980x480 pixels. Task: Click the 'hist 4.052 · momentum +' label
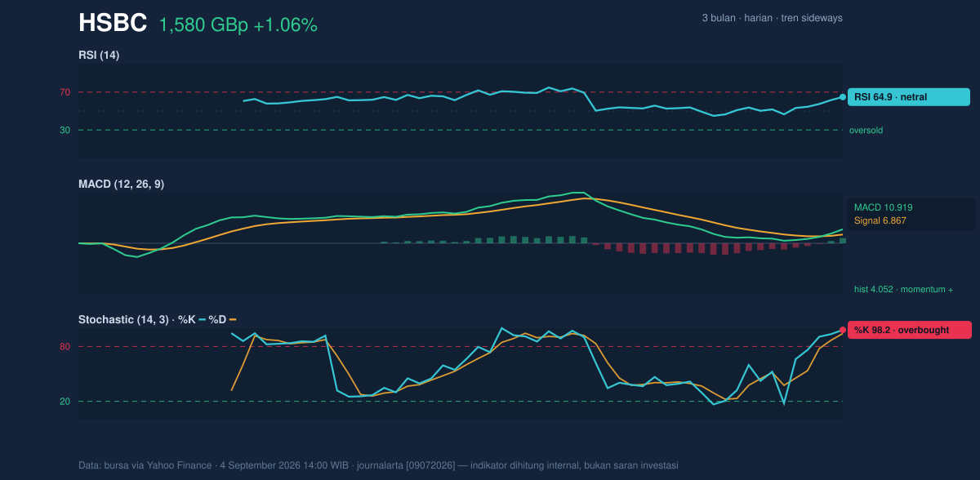(x=903, y=289)
